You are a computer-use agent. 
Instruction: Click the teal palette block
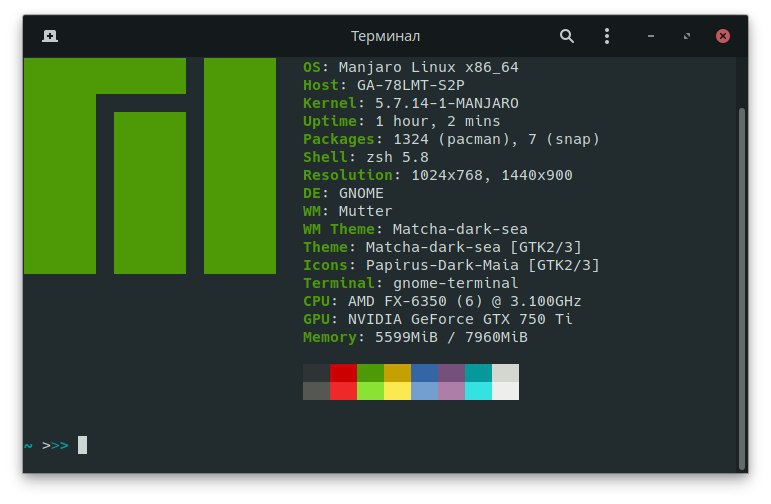[x=478, y=373]
